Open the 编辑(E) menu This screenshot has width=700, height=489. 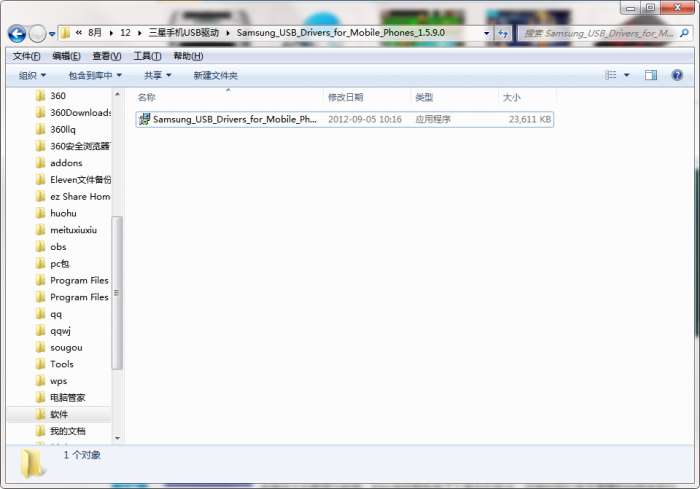[x=66, y=56]
